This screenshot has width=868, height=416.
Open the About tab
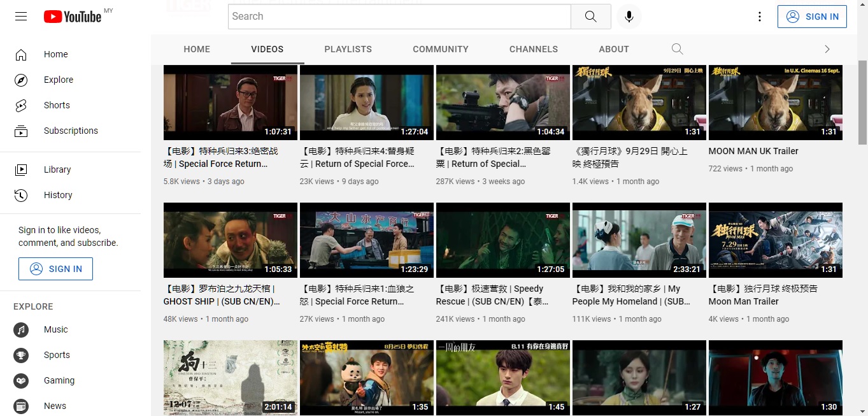pos(613,49)
